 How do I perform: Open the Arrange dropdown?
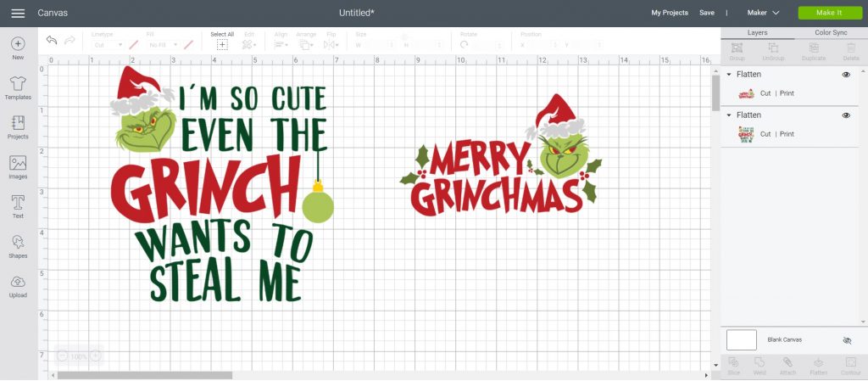click(x=305, y=45)
